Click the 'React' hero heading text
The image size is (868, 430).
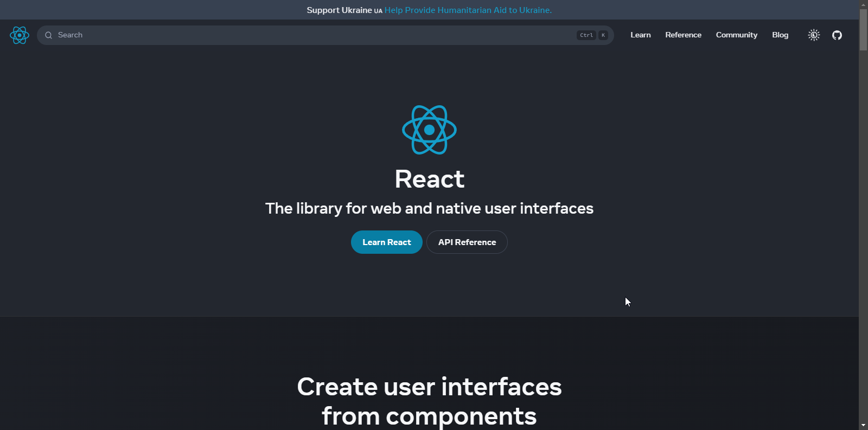[430, 179]
